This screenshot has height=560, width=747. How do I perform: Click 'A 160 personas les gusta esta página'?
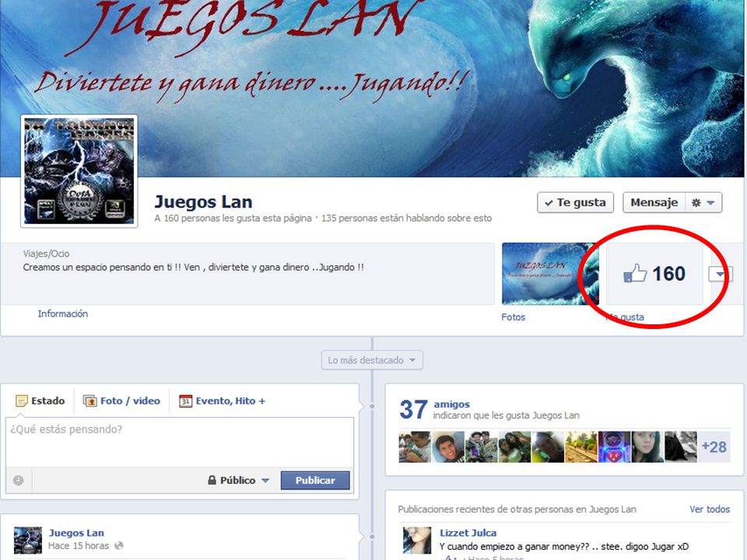tap(233, 218)
